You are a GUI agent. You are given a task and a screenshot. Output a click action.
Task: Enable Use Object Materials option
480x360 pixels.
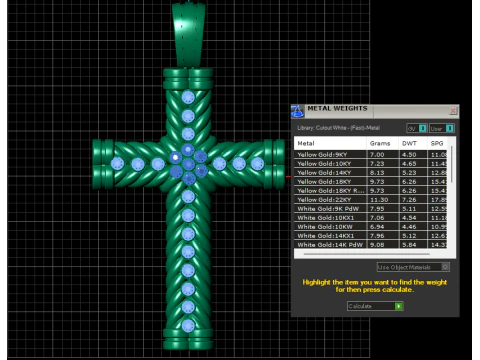(x=413, y=267)
